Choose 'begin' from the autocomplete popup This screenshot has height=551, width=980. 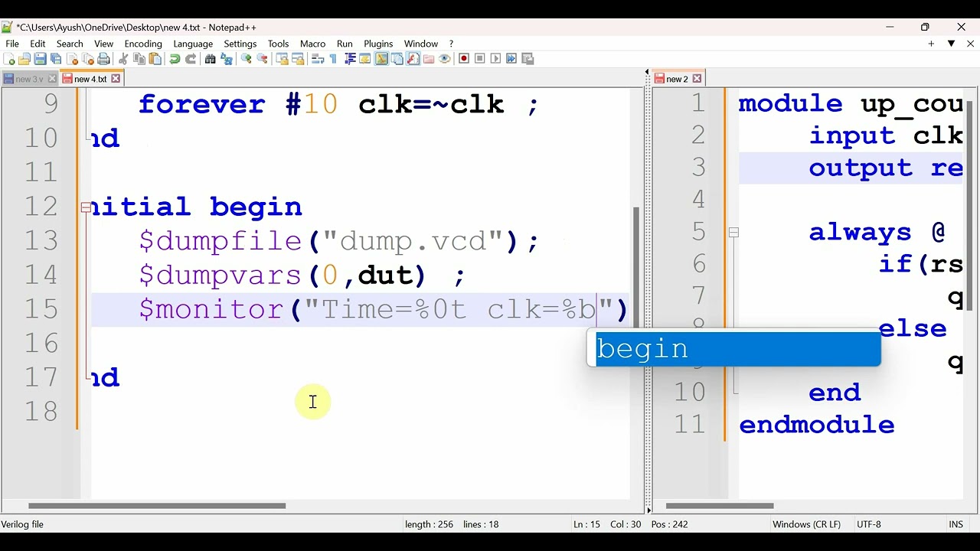(x=738, y=349)
